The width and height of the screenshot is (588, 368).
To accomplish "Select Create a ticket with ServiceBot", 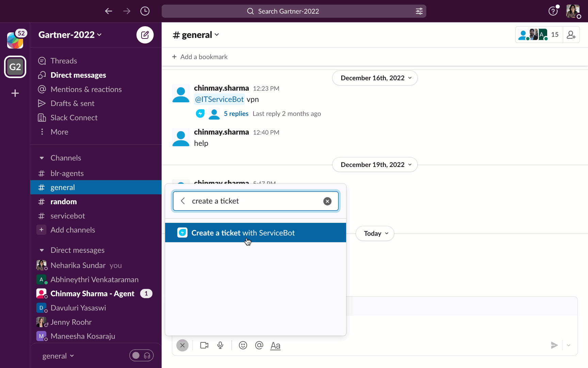I will [256, 233].
